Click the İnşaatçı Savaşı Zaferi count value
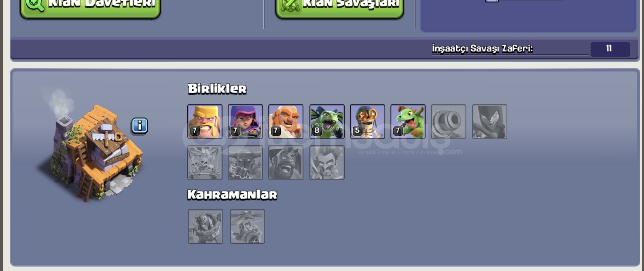 (x=610, y=49)
